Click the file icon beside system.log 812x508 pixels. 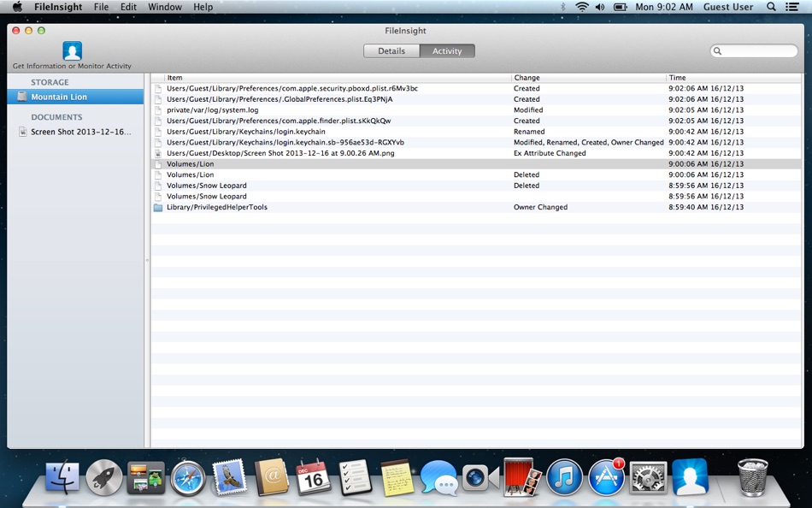158,109
